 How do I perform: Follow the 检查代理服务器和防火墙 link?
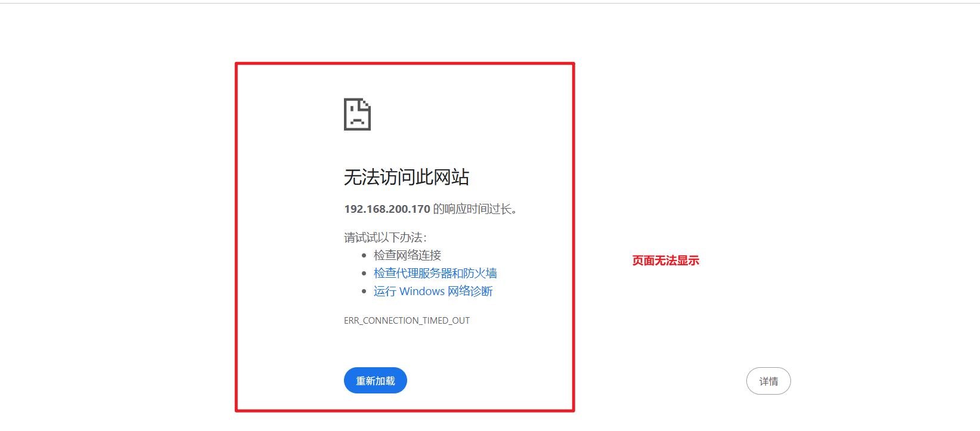point(435,273)
